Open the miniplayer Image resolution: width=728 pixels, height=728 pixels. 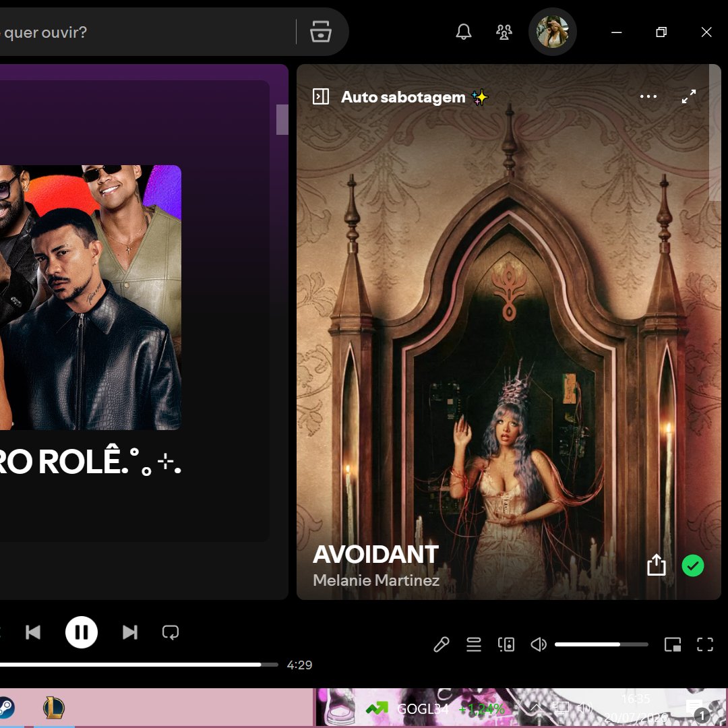coord(672,644)
